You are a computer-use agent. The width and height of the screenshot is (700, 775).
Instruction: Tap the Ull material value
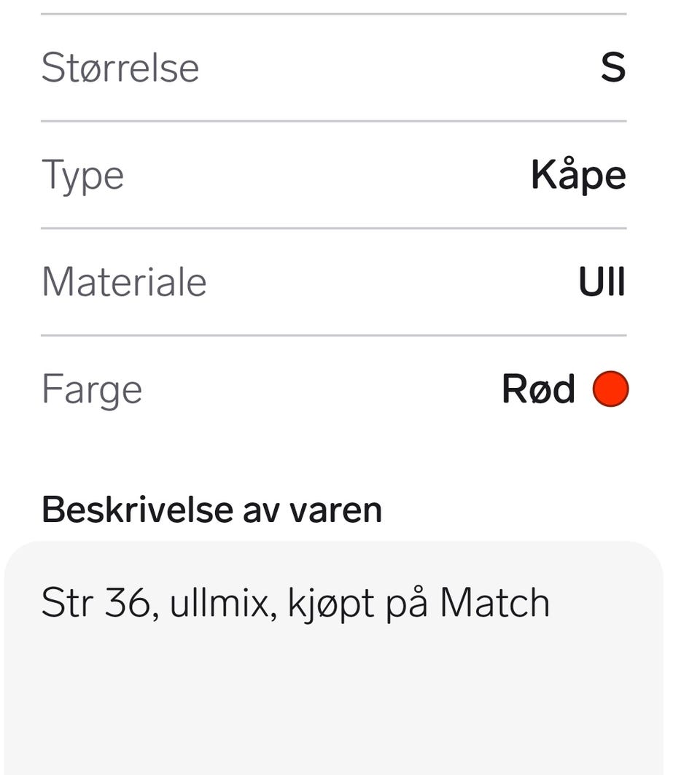point(602,281)
